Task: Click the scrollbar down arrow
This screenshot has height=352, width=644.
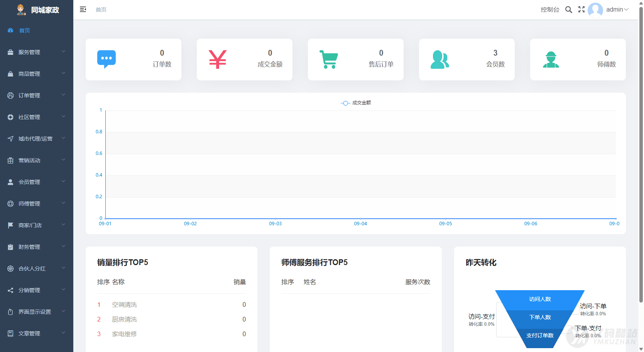Action: (x=641, y=349)
